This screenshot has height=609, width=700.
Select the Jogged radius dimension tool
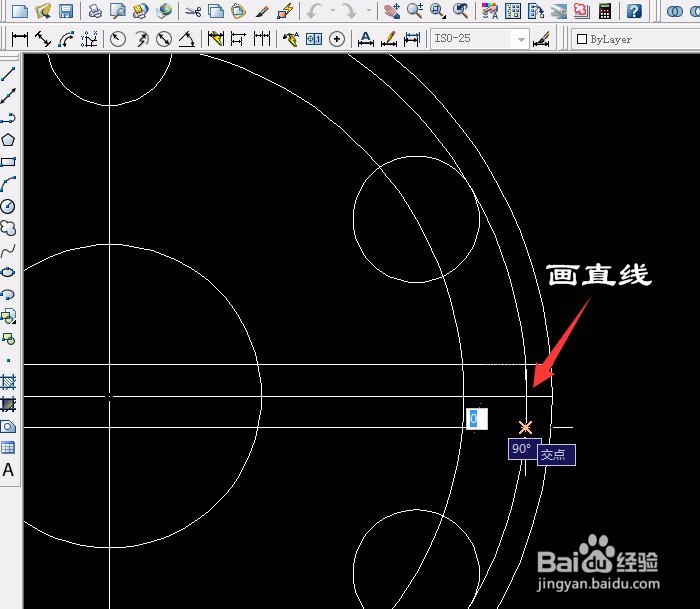click(141, 39)
